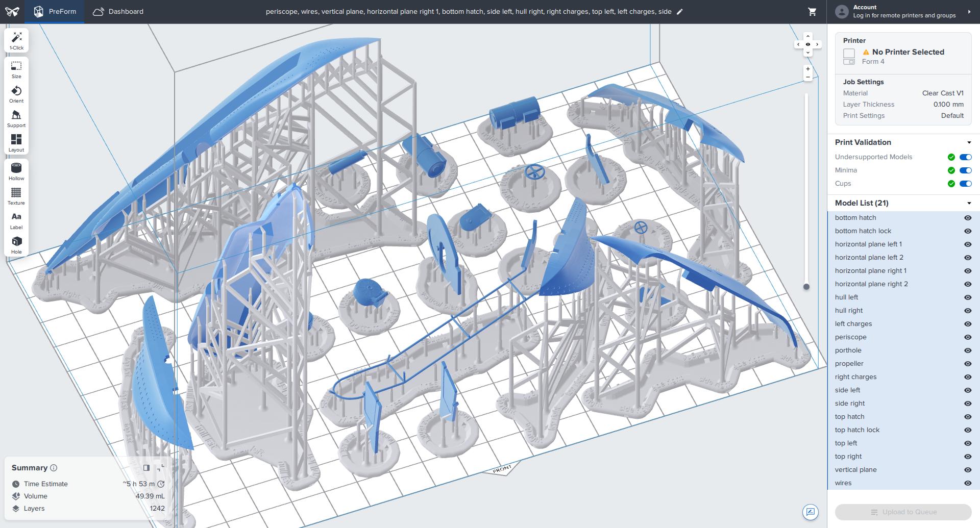Select the Orient tool
This screenshot has height=528, width=980.
[x=16, y=94]
